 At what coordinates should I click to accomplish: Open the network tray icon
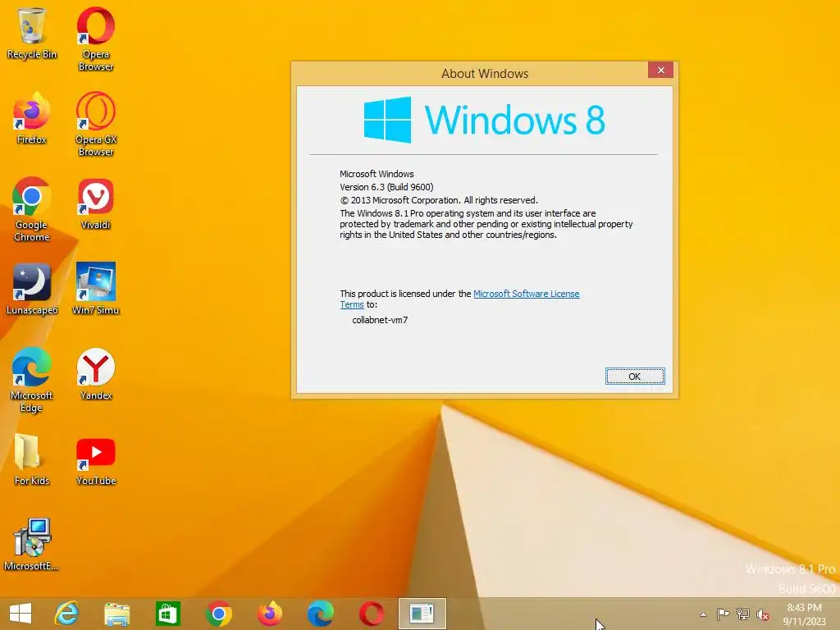[x=743, y=614]
